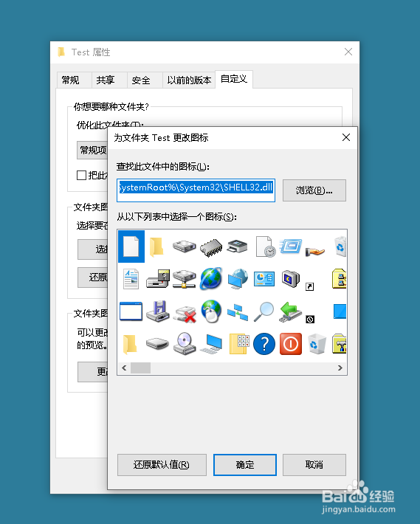This screenshot has height=524, width=420.
Task: Select the empty window frame icon
Action: tap(131, 311)
